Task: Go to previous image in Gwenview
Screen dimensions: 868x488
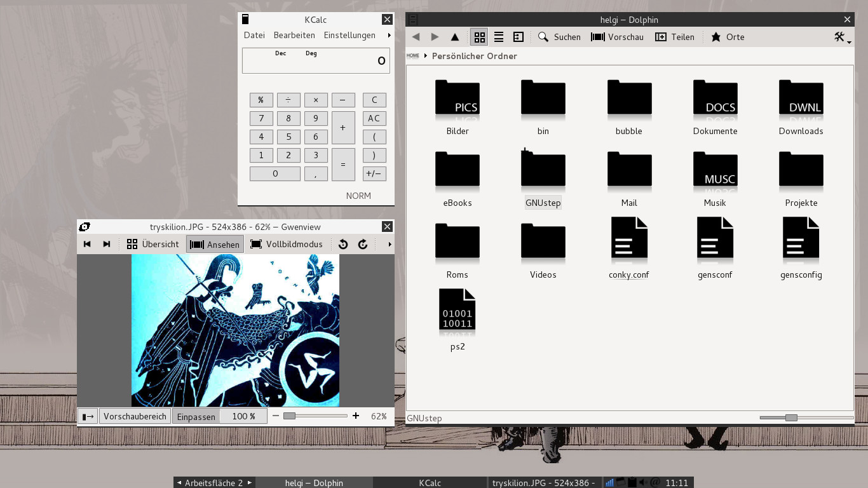Action: click(x=87, y=244)
